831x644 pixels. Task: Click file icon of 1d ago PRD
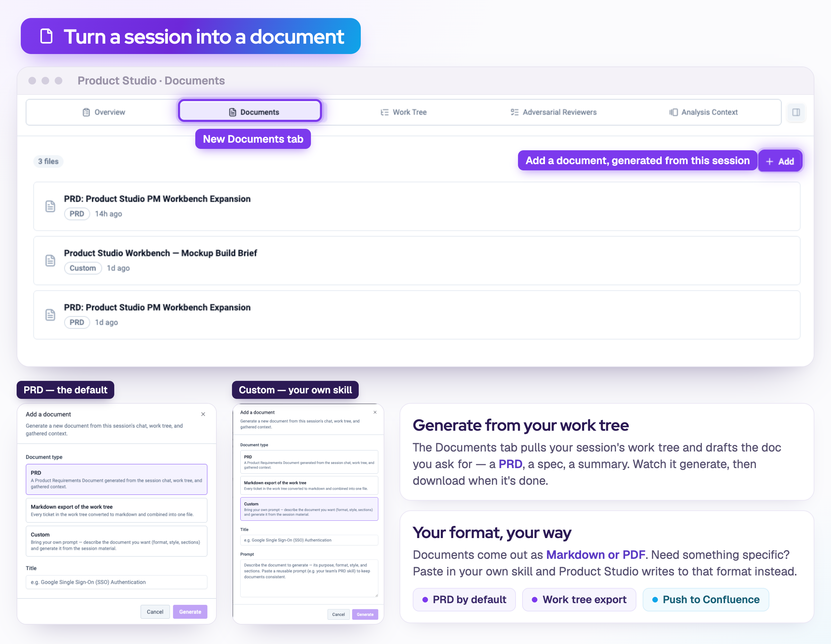click(x=50, y=315)
